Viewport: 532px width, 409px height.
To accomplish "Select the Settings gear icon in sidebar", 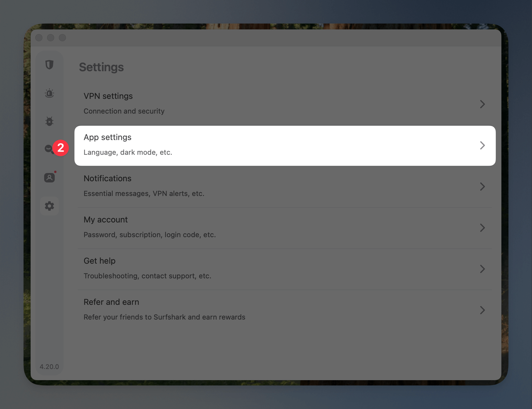I will point(49,206).
